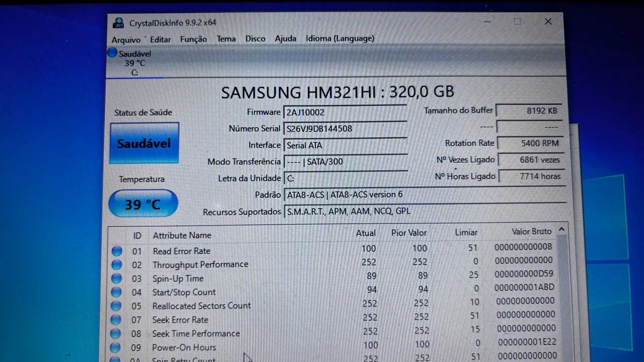The image size is (644, 362).
Task: Click the Letra da Unidade field C:
Action: [x=345, y=178]
